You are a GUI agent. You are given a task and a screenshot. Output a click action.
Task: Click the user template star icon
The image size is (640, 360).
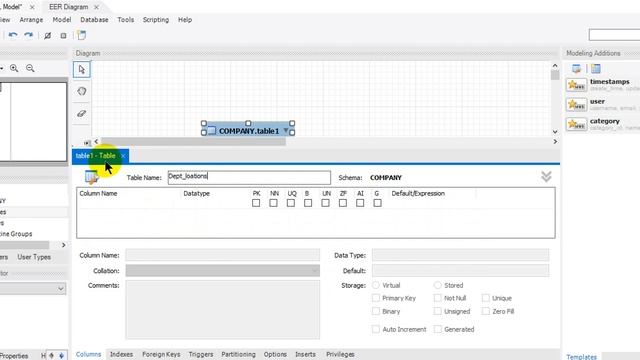[x=576, y=104]
